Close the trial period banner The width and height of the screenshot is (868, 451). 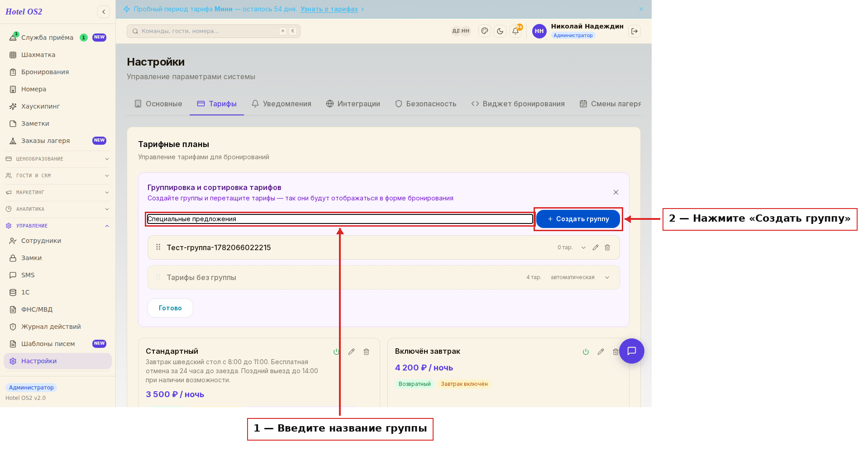point(641,9)
